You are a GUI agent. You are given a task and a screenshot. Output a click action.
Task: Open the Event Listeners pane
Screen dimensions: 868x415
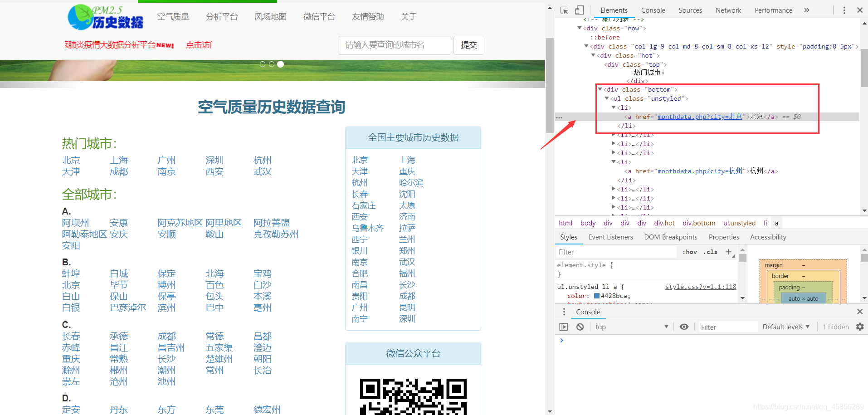610,237
